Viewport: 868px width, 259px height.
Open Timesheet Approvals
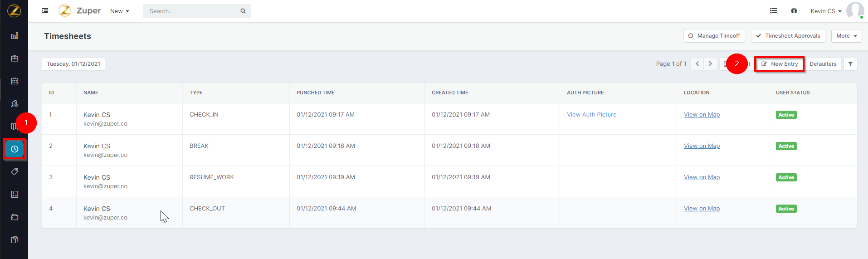(x=788, y=36)
